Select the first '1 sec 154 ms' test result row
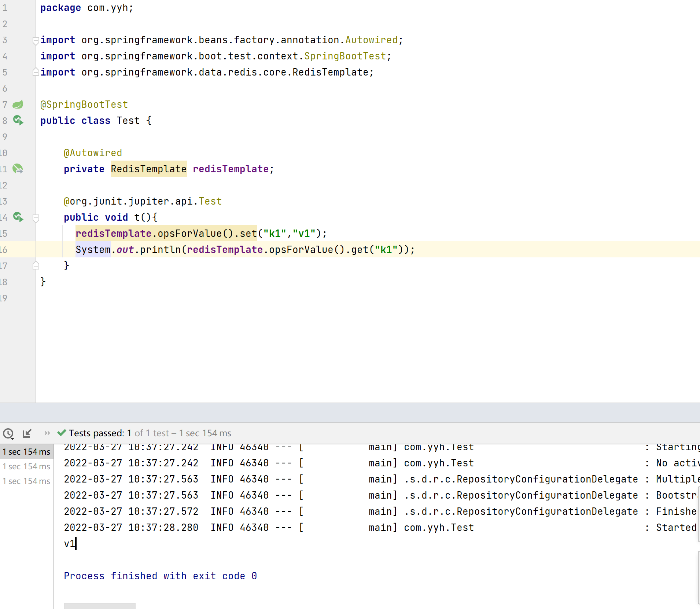The image size is (700, 609). 27,452
